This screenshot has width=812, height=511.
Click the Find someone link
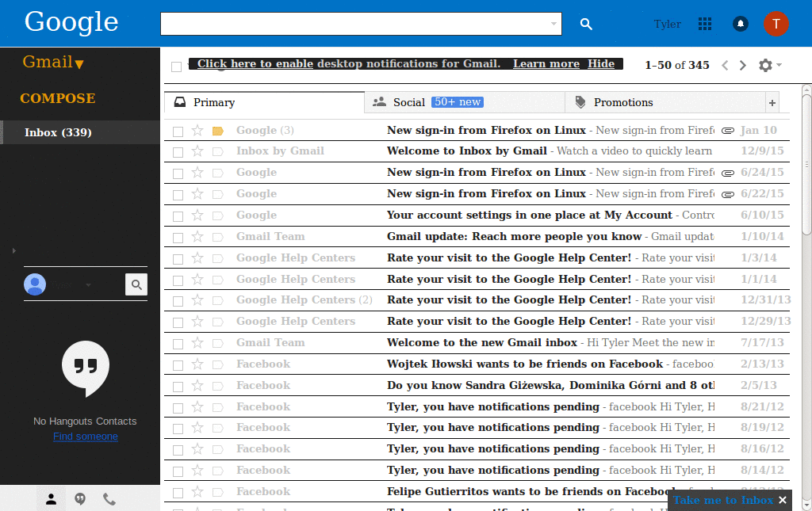coord(85,436)
